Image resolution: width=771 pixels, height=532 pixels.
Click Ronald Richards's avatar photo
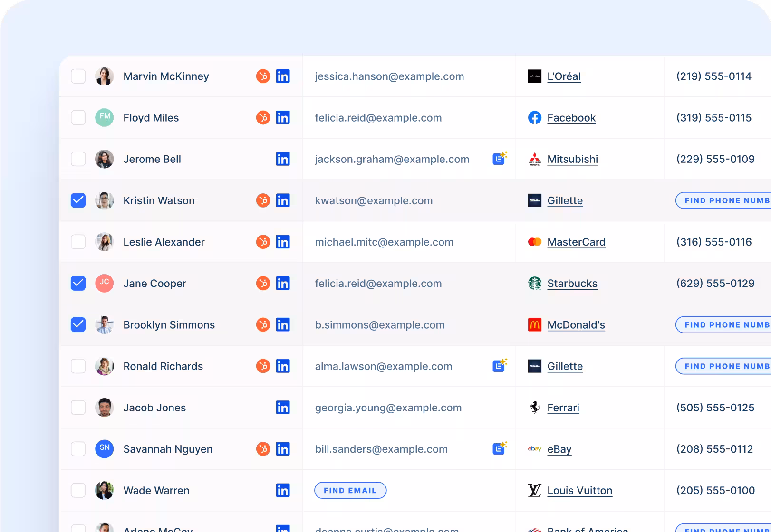click(104, 366)
